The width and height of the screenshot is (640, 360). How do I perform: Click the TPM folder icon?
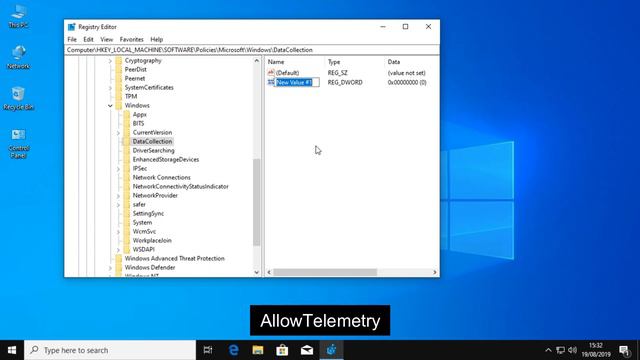pyautogui.click(x=119, y=96)
